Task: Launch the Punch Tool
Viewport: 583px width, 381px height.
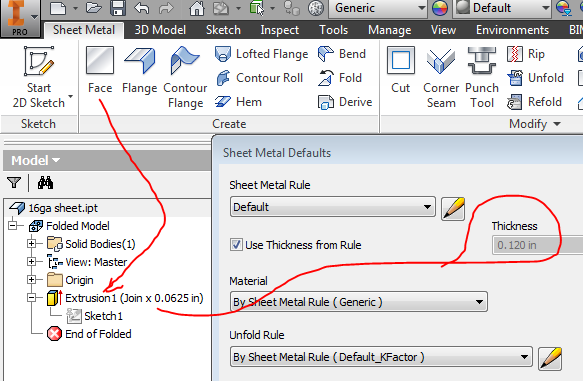Action: point(482,77)
